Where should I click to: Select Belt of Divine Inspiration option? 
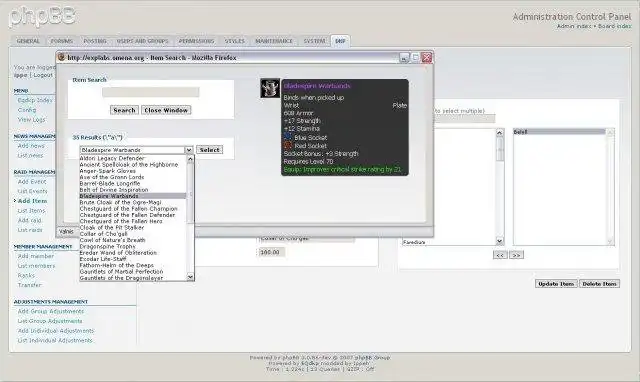coord(133,190)
